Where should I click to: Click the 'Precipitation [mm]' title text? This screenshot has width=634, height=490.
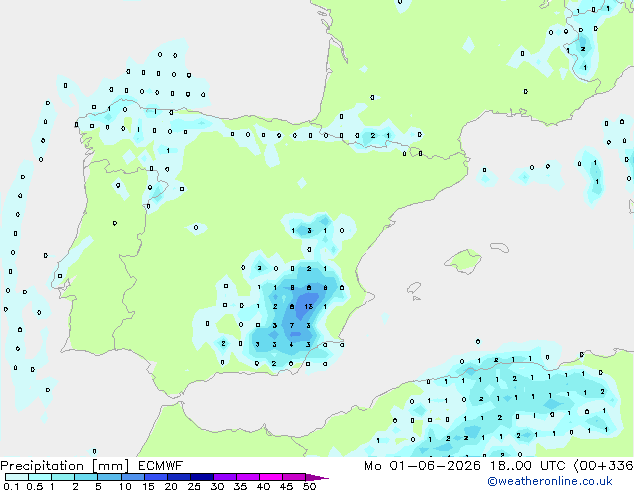65,466
